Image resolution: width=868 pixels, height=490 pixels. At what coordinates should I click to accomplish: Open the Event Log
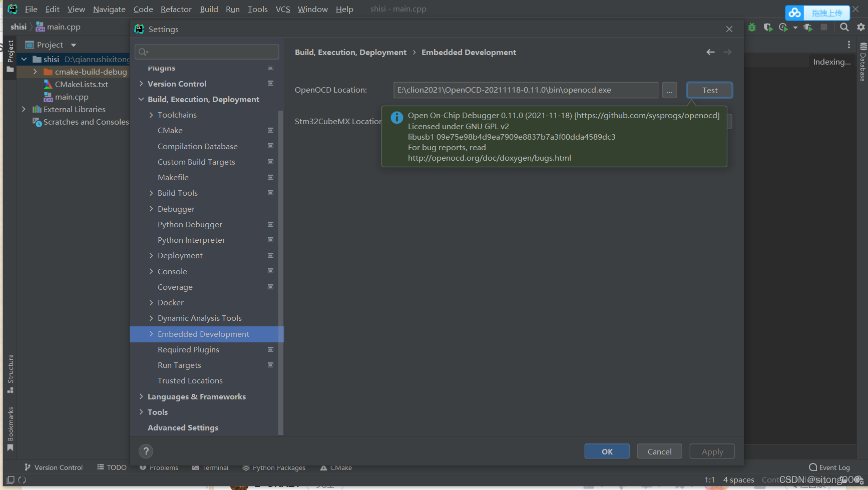[x=829, y=467]
